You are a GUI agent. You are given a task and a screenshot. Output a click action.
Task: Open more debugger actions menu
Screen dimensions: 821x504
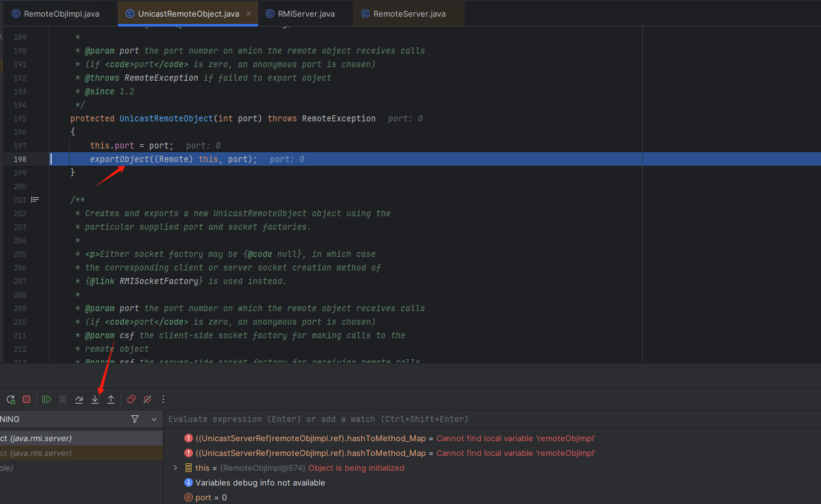pos(163,399)
